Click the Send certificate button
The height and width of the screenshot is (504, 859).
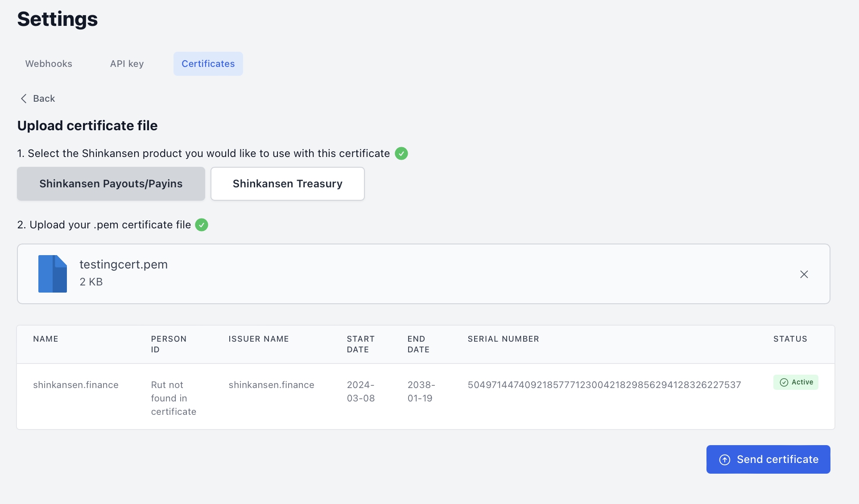coord(768,459)
